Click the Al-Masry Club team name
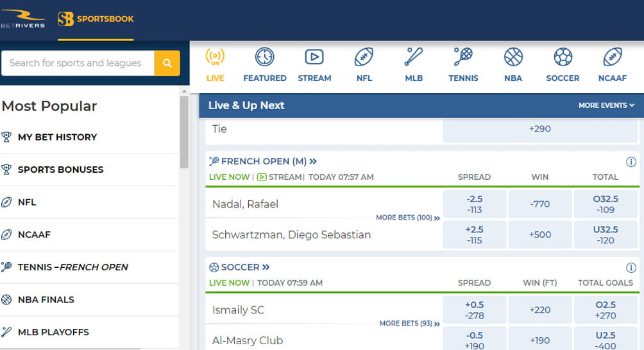 coord(247,340)
